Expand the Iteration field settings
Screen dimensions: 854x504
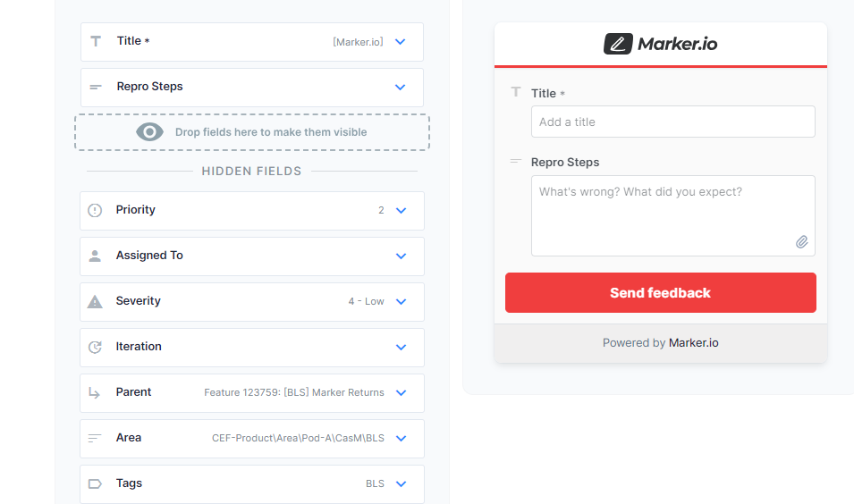(401, 348)
